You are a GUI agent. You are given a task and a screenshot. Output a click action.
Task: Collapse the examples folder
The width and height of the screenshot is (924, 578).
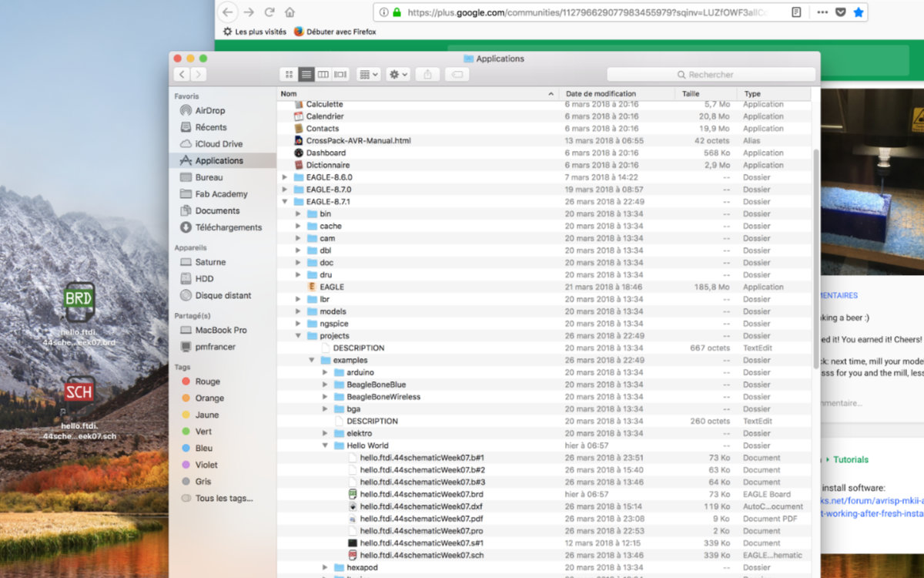[312, 360]
